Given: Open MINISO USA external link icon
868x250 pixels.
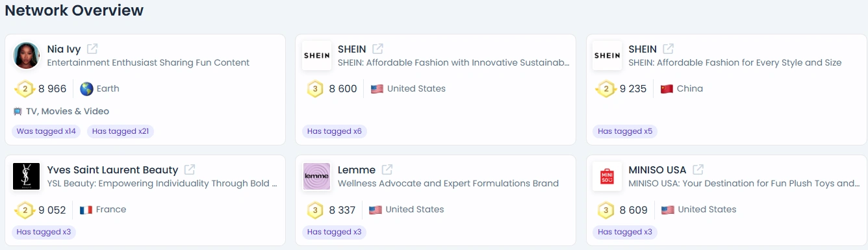Looking at the screenshot, I should click(698, 169).
